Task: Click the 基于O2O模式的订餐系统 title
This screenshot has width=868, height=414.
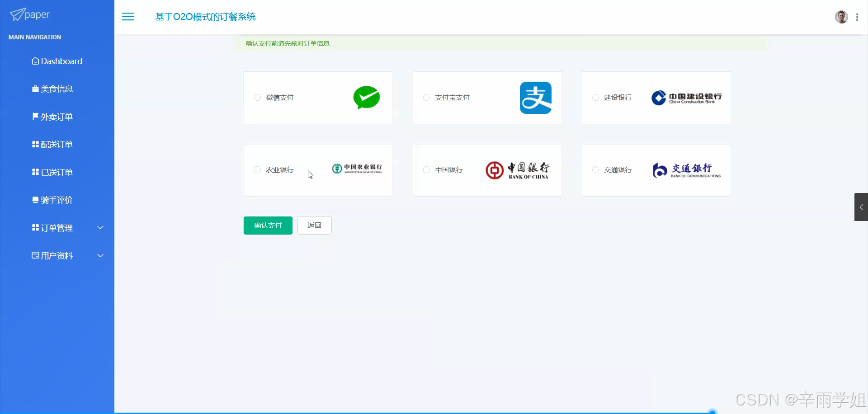Action: pos(205,17)
